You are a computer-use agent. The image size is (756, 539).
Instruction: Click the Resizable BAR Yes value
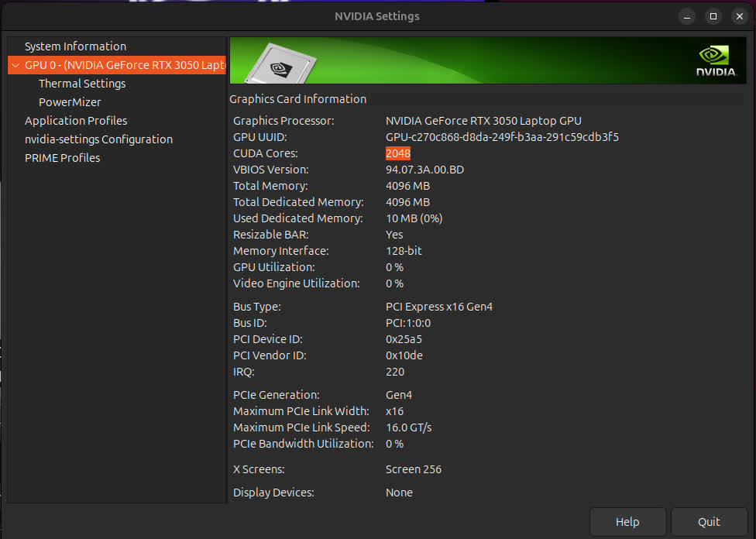pyautogui.click(x=393, y=235)
